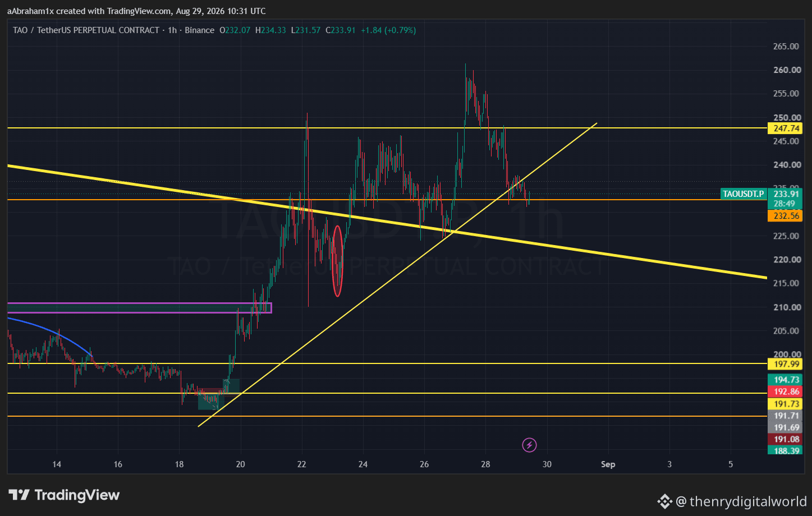Viewport: 812px width, 516px height.
Task: Click the snapshot caption by aAbraham1x
Action: (136, 11)
